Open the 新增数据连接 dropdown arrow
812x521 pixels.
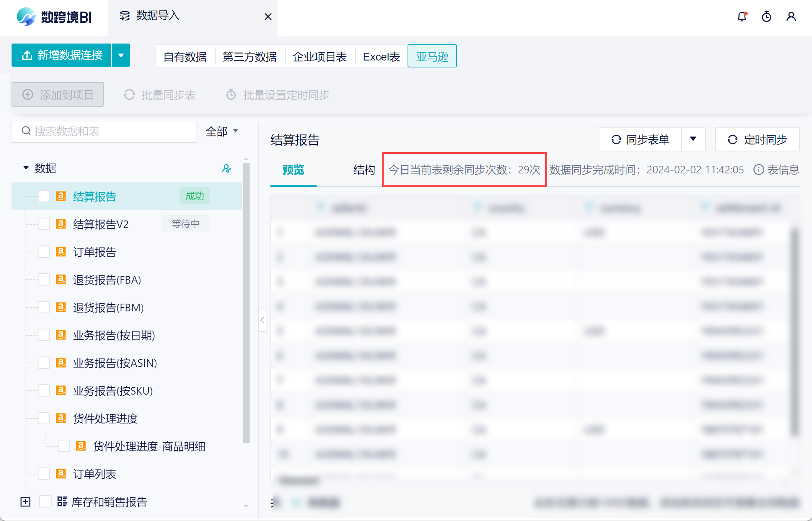pos(121,55)
